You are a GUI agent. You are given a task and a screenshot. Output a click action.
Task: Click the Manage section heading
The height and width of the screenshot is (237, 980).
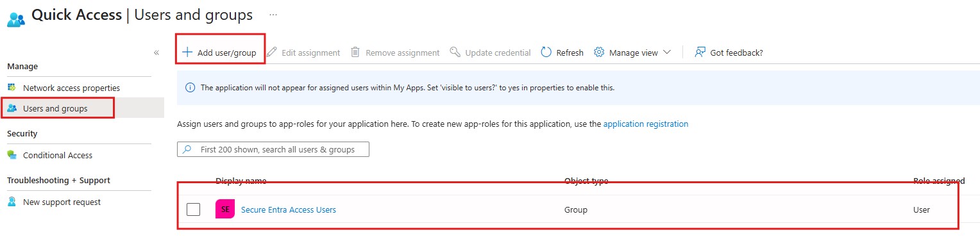coord(22,66)
